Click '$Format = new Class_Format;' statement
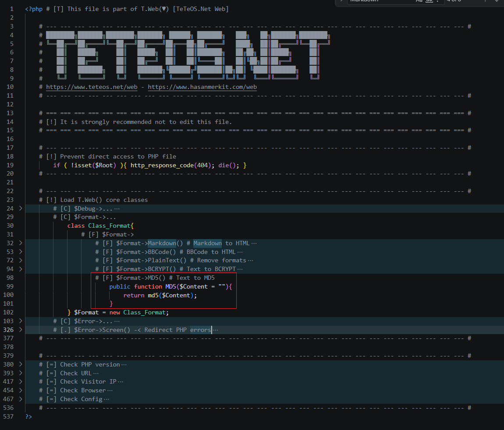The width and height of the screenshot is (504, 430). pyautogui.click(x=121, y=313)
